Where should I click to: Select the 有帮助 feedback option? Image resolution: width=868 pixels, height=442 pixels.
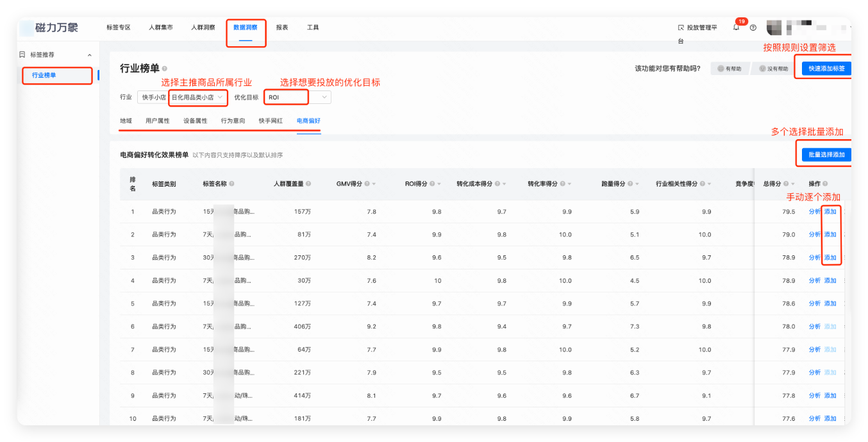pyautogui.click(x=730, y=69)
